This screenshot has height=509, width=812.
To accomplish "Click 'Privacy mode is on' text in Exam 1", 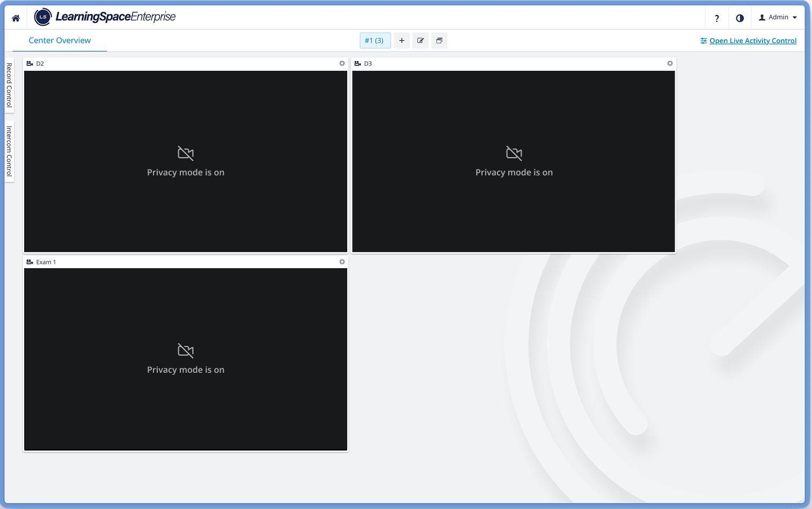I will pyautogui.click(x=186, y=370).
